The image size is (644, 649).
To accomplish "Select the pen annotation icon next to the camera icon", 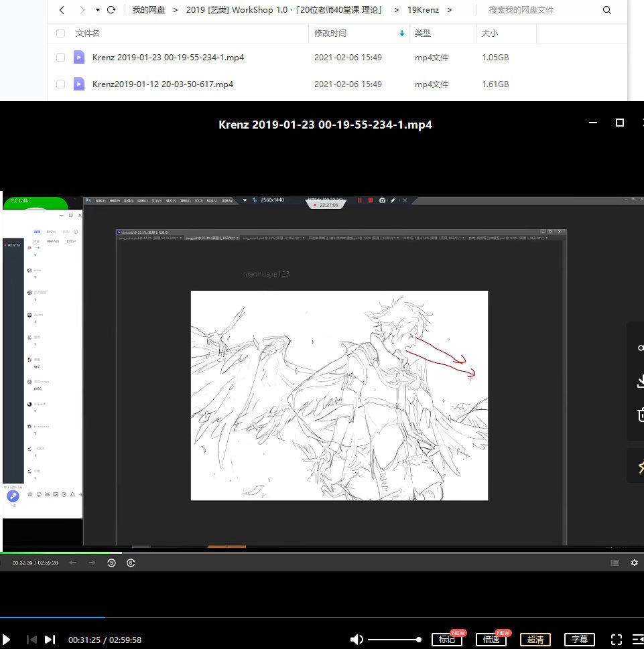I will click(x=393, y=200).
